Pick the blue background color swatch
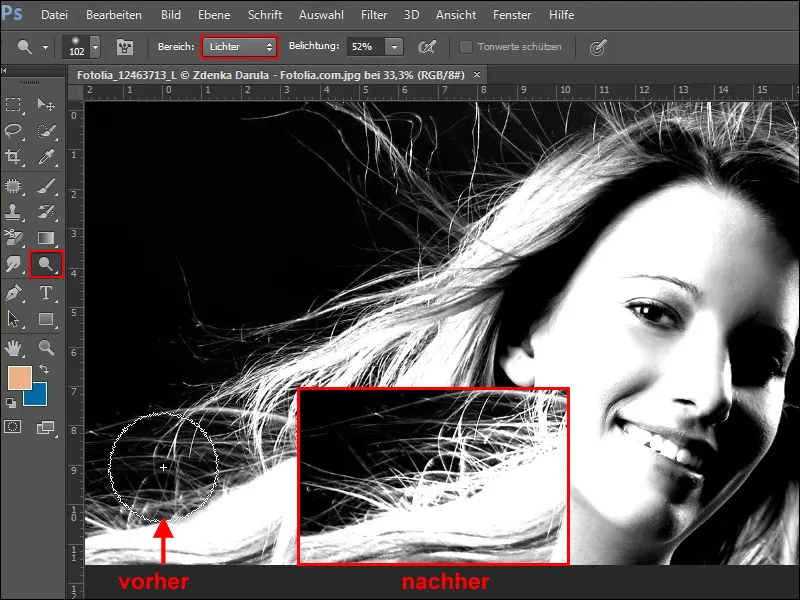The image size is (800, 600). pyautogui.click(x=39, y=398)
